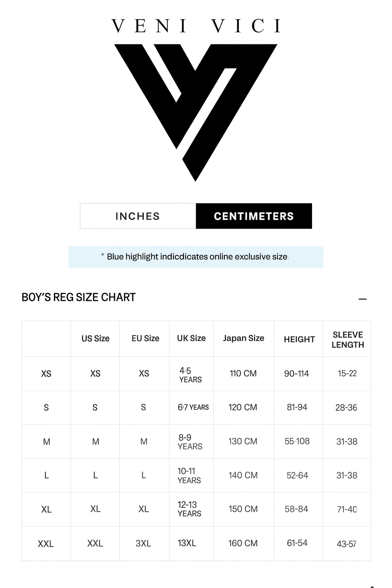The height and width of the screenshot is (588, 392).
Task: Switch measurement units to Inches
Action: (x=138, y=216)
